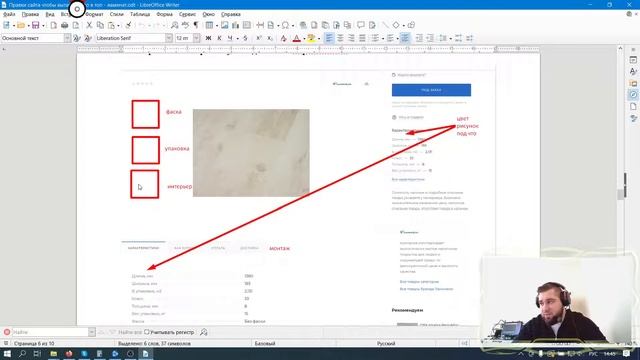Viewport: 640px width, 360px height.
Task: Open the Файл menu
Action: coord(9,14)
